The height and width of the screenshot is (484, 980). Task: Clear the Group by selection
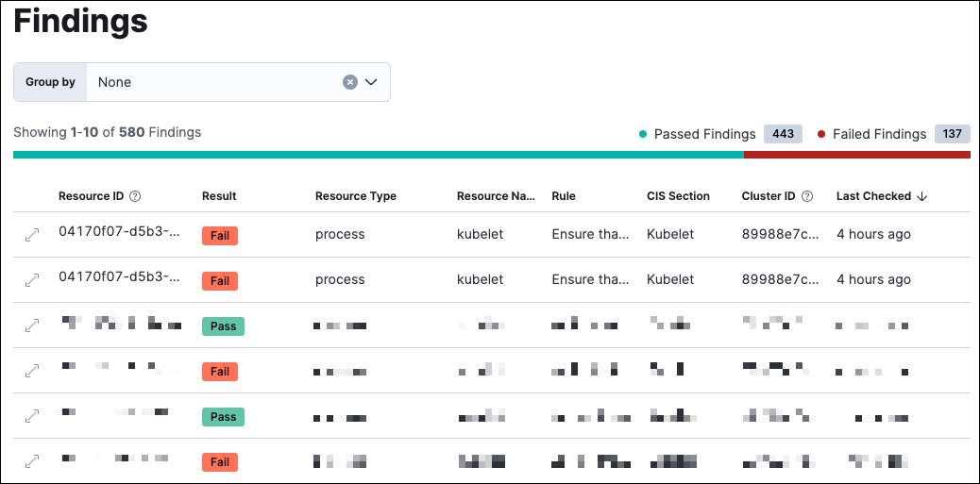coord(349,82)
